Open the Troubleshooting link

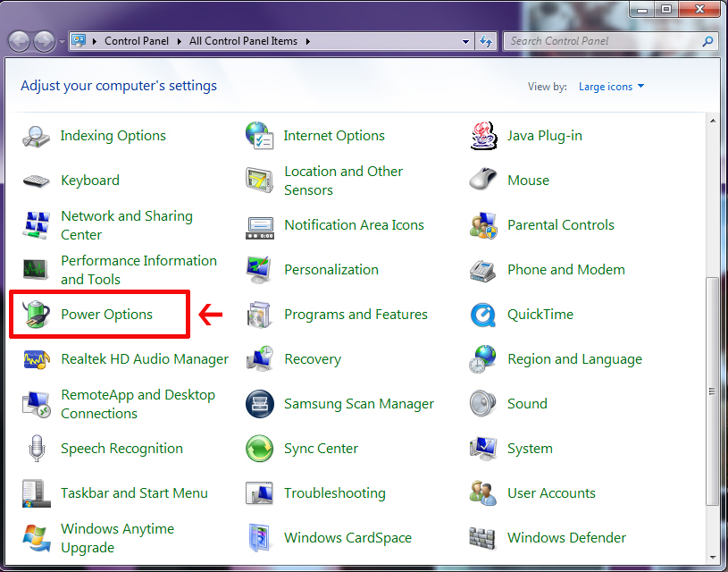coord(335,493)
